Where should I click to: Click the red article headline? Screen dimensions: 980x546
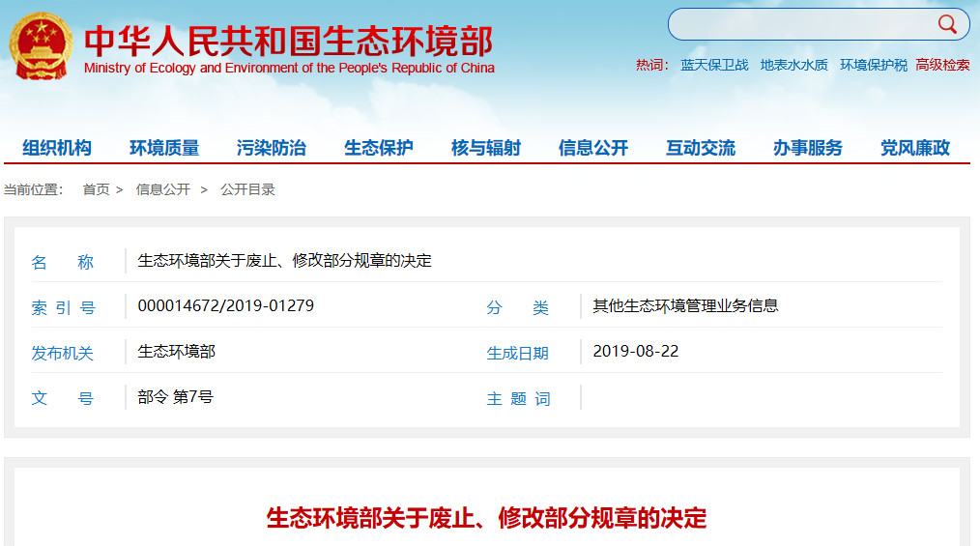487,518
